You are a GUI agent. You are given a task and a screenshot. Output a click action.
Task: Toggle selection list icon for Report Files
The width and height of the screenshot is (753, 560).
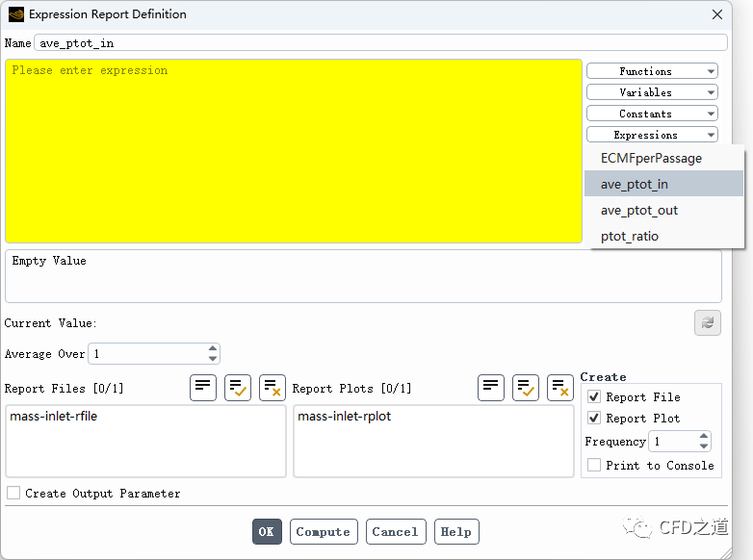click(202, 387)
